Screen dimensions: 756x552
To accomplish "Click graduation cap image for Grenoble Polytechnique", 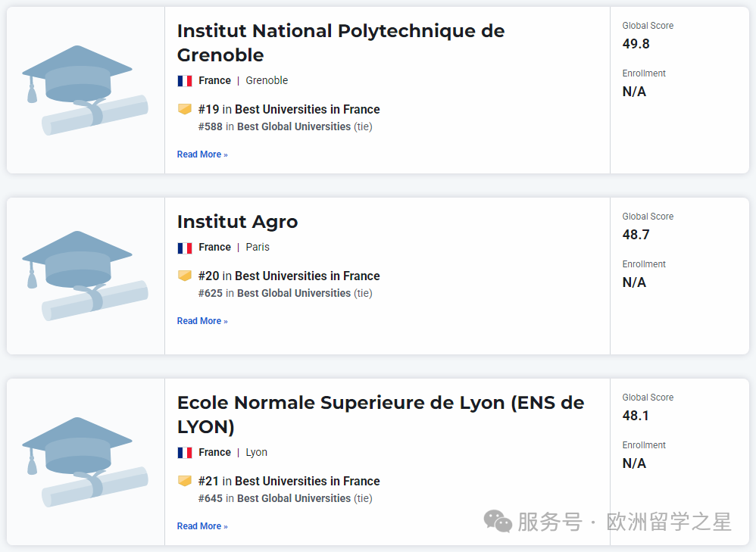I will (84, 89).
